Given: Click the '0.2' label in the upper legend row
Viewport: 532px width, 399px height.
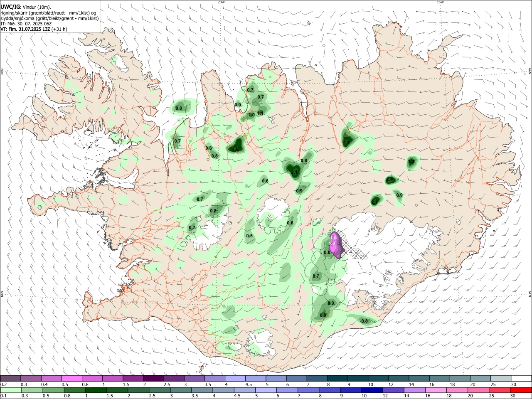Looking at the screenshot, I should point(4,384).
